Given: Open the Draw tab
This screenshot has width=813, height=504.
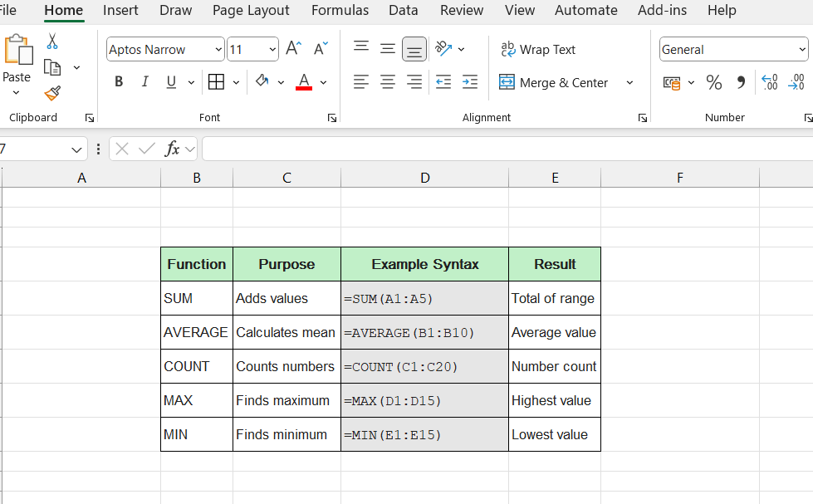Looking at the screenshot, I should [x=176, y=10].
